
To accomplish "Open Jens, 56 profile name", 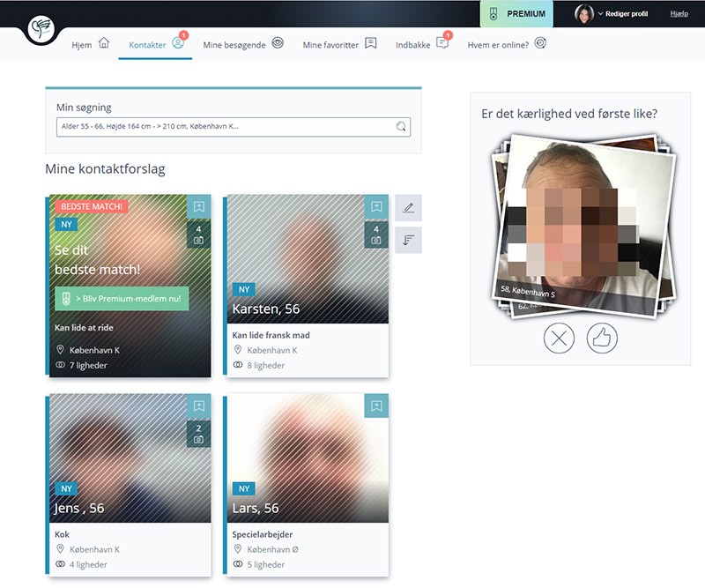I will click(78, 509).
